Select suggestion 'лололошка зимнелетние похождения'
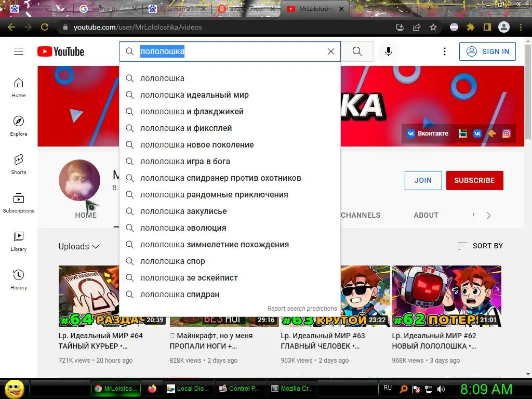Image resolution: width=532 pixels, height=399 pixels. tap(230, 245)
